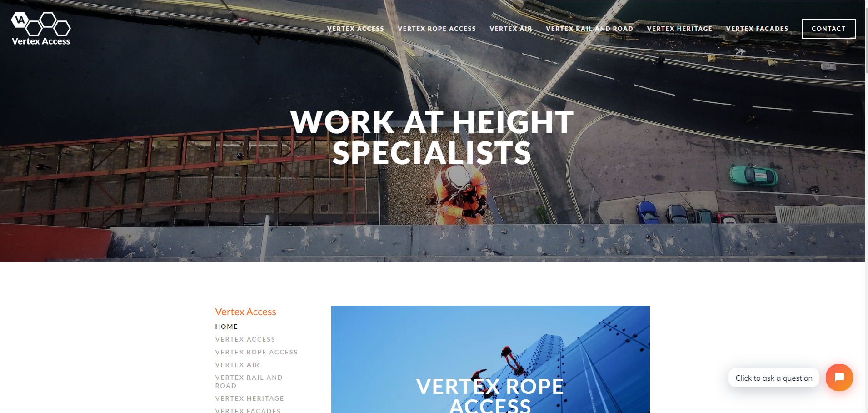The image size is (868, 413).
Task: Go to Vertex Rail and Road sidebar link
Action: click(249, 382)
